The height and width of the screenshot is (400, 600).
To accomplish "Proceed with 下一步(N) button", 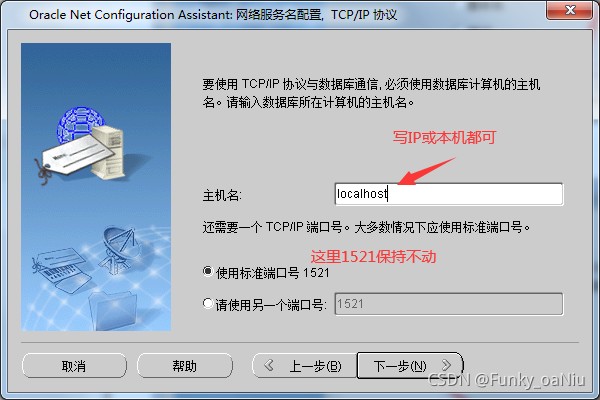I will click(x=410, y=366).
